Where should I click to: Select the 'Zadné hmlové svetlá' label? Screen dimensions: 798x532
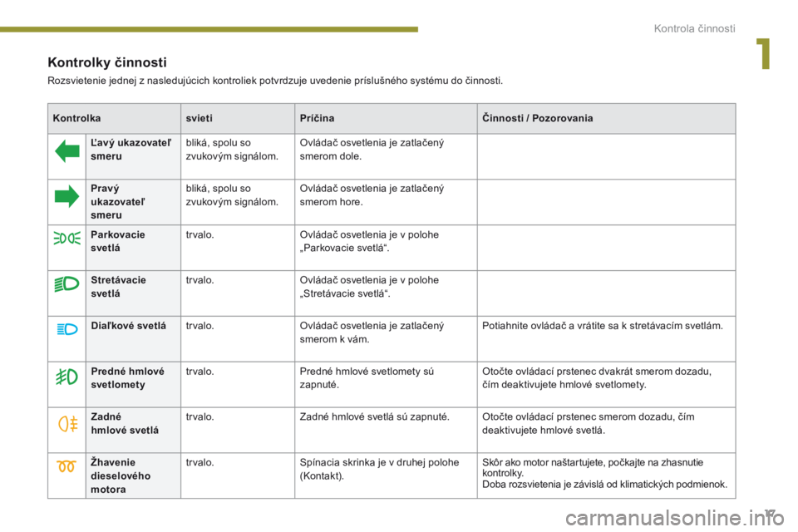(x=125, y=424)
